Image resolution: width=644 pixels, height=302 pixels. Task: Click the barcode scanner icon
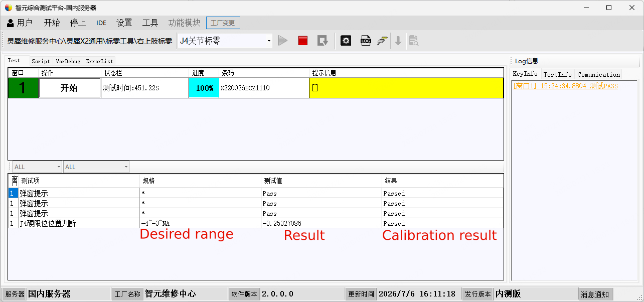[383, 41]
